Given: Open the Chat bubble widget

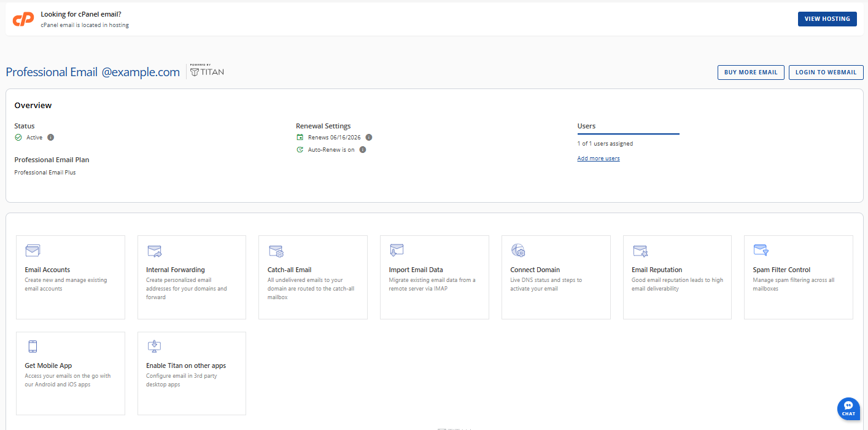Looking at the screenshot, I should (848, 408).
